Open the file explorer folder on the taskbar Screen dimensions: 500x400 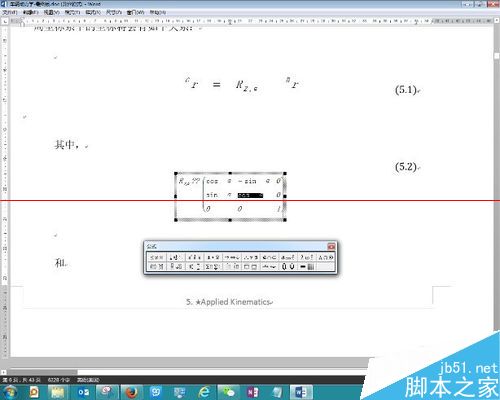pos(58,392)
